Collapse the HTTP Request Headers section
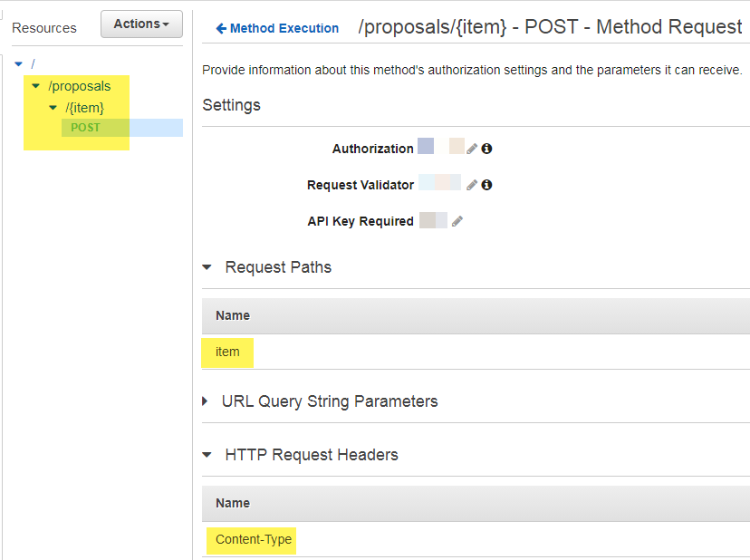 (x=207, y=454)
